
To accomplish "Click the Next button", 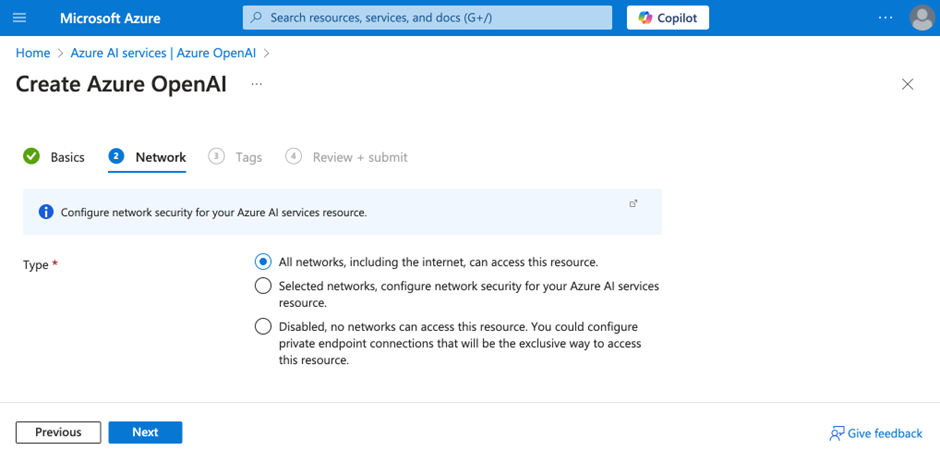I will (x=145, y=432).
